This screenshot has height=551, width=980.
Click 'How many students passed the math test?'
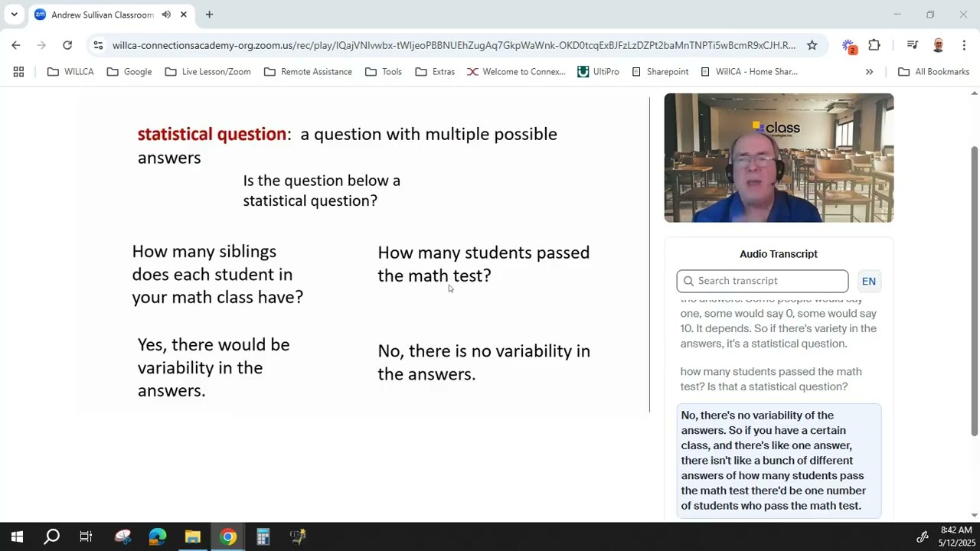point(483,264)
